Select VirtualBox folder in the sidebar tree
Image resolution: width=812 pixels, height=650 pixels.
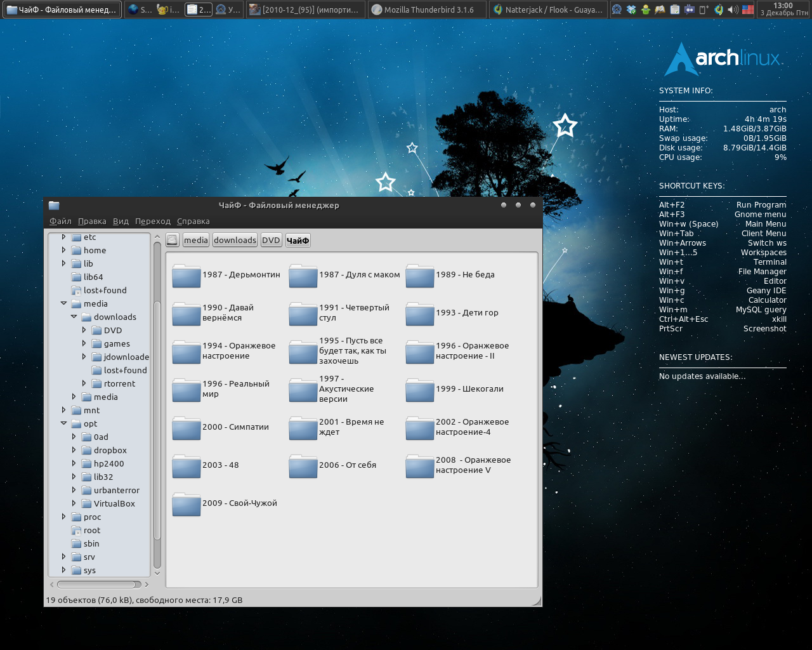tap(114, 503)
